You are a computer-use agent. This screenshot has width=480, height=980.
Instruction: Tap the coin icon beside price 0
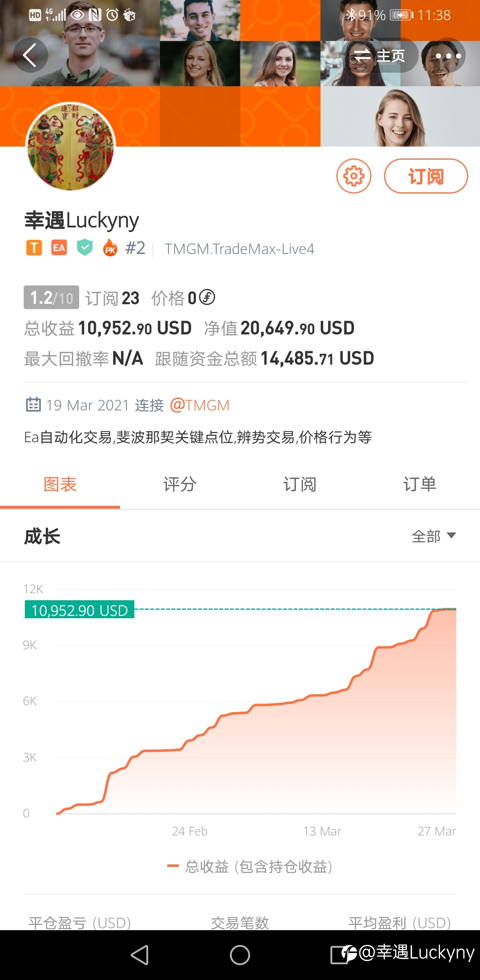(207, 297)
